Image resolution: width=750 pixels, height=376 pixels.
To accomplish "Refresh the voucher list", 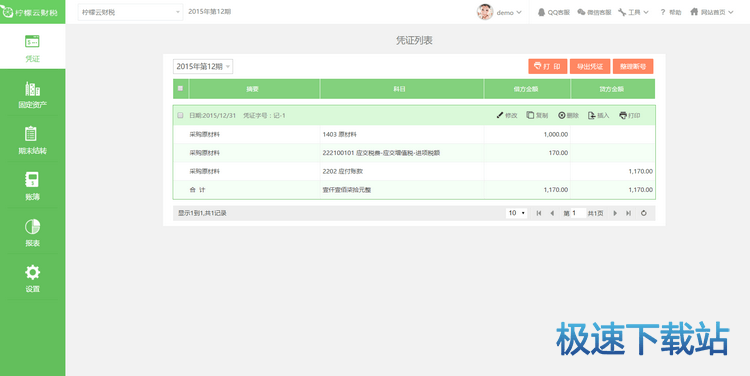I will (644, 213).
